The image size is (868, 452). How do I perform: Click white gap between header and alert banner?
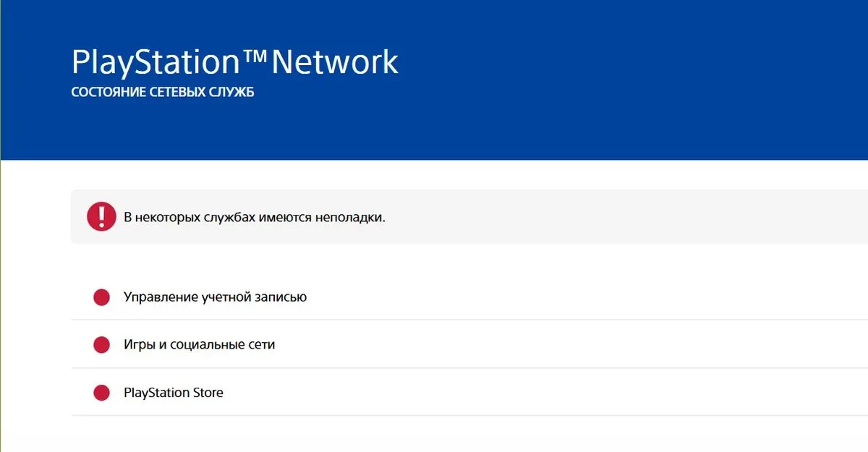click(x=434, y=175)
